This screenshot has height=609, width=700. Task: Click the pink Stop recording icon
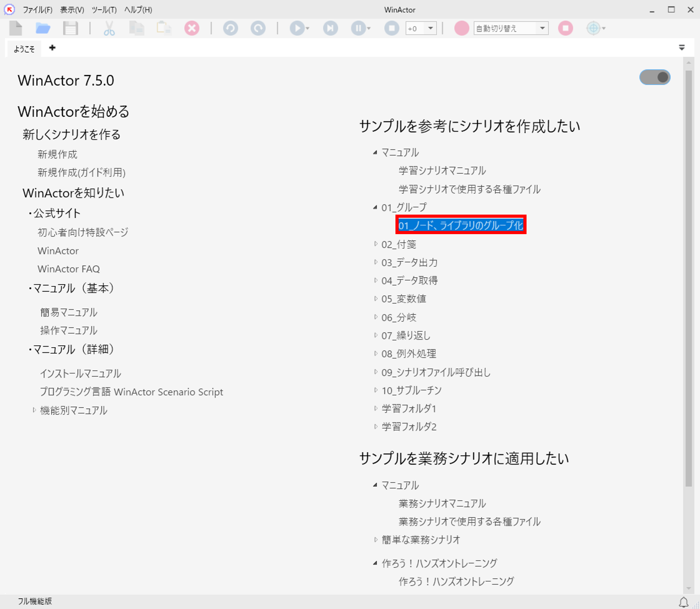point(566,28)
